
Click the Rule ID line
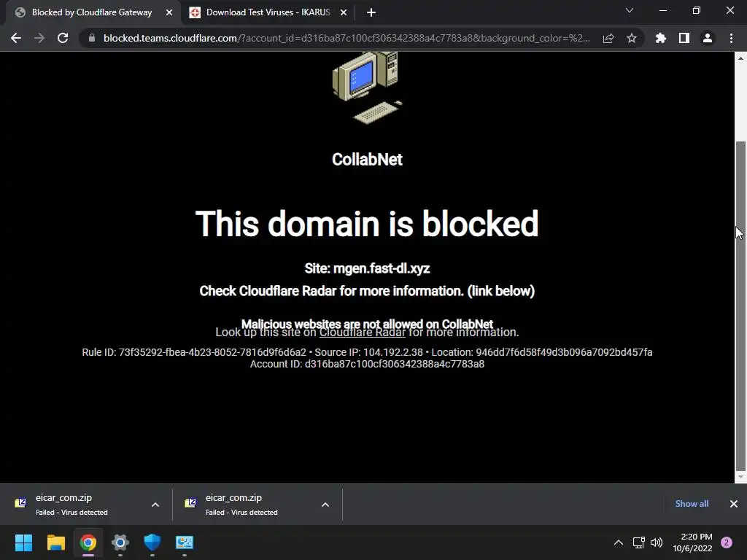click(368, 352)
